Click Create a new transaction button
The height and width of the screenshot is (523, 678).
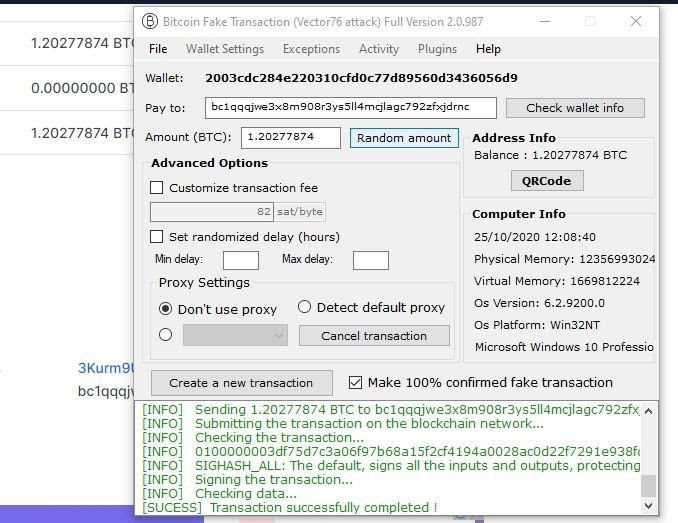(242, 383)
